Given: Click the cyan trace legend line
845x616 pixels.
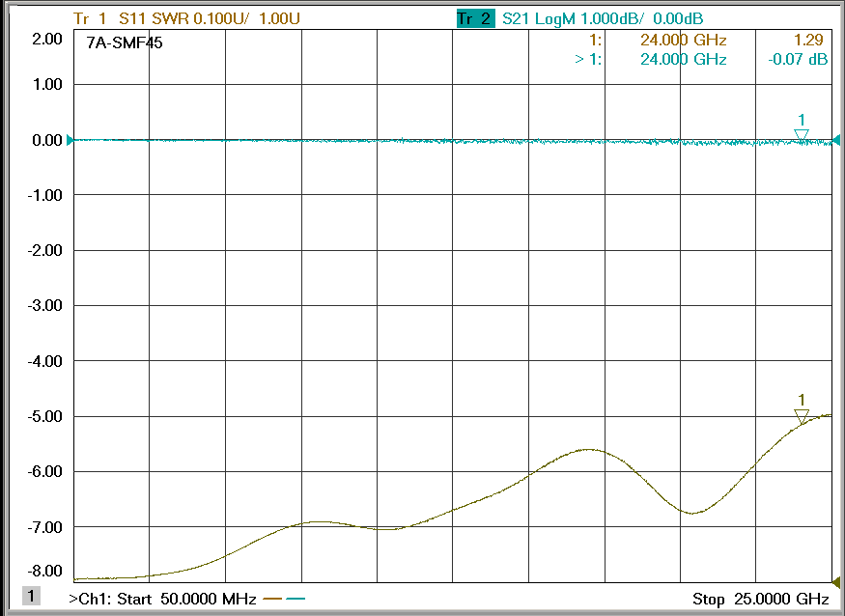Looking at the screenshot, I should tap(296, 599).
